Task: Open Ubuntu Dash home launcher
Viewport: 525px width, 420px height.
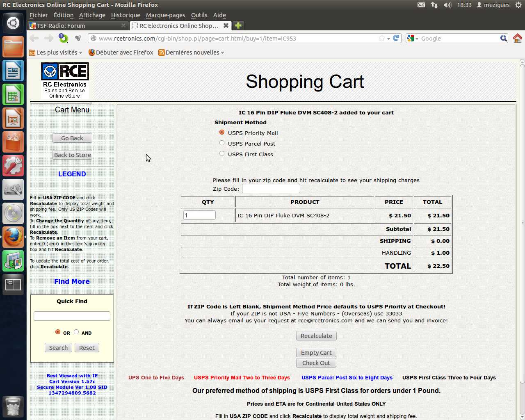Action: (13, 23)
